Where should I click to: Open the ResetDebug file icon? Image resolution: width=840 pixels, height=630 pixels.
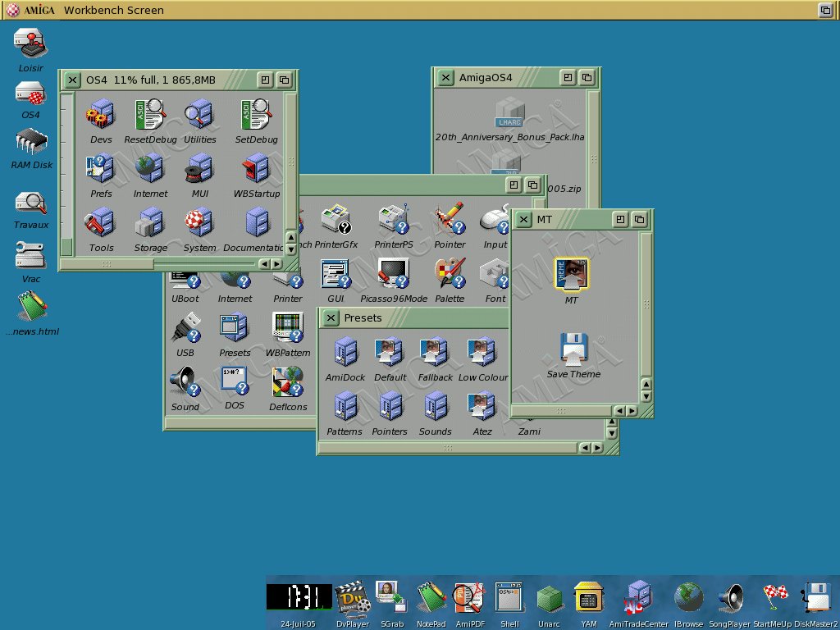click(x=149, y=114)
